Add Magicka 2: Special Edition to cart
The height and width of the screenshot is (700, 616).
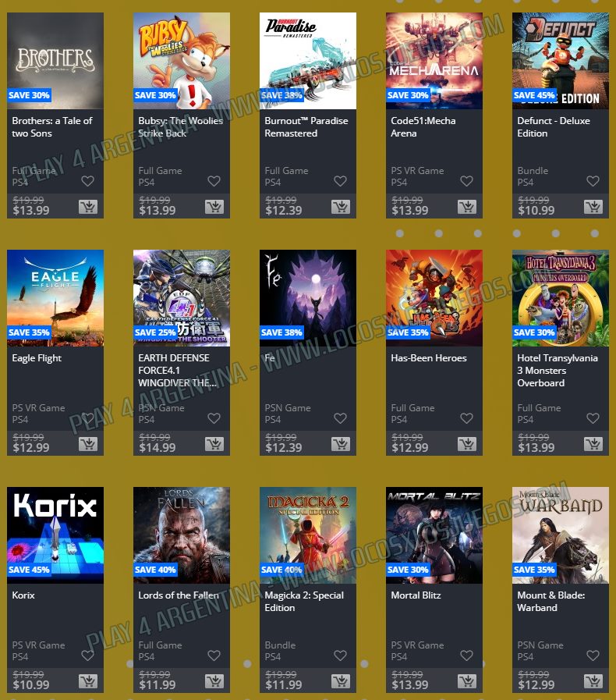point(341,680)
